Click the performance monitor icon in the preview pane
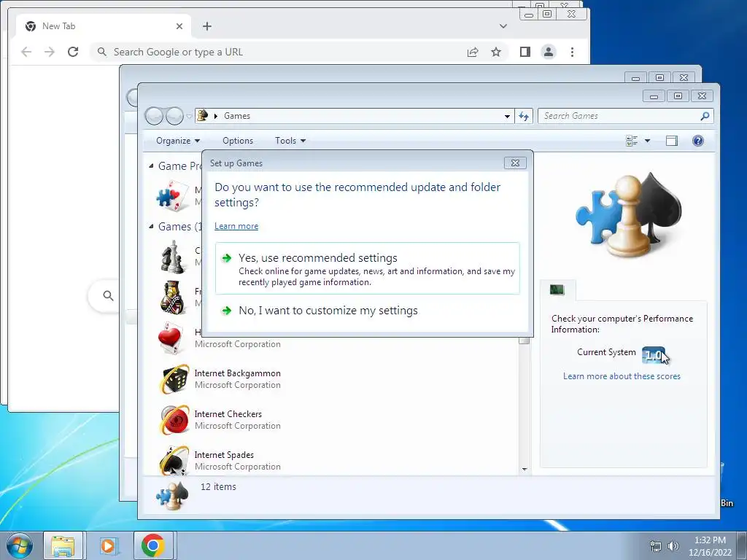This screenshot has width=747, height=560. pos(557,289)
